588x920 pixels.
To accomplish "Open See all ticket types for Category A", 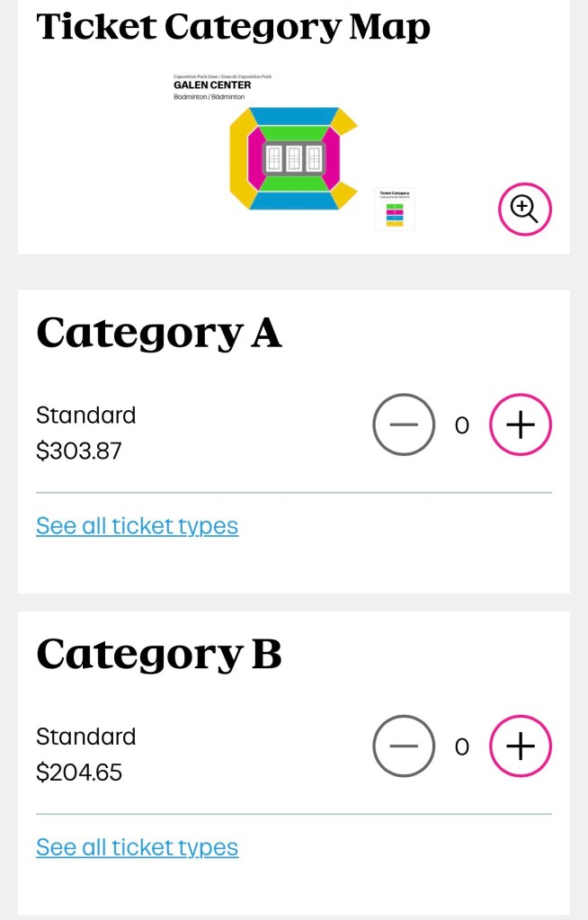I will [137, 525].
